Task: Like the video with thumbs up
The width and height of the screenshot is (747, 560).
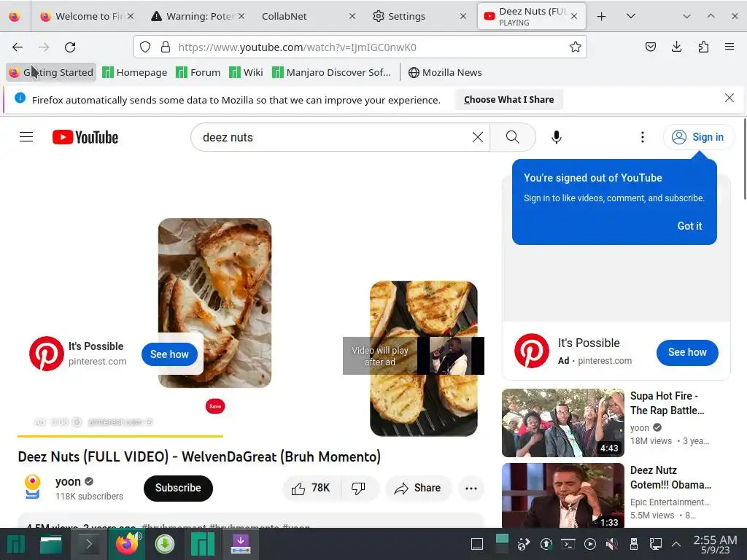Action: click(311, 488)
